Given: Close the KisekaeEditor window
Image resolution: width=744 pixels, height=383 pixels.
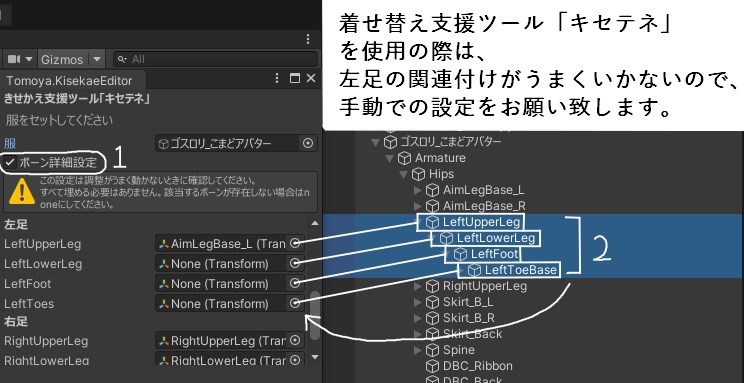Looking at the screenshot, I should (x=311, y=79).
